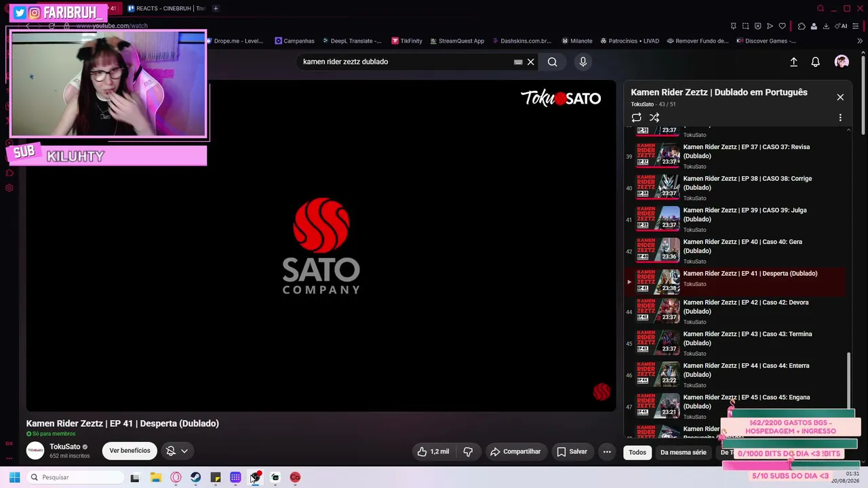Image resolution: width=868 pixels, height=488 pixels.
Task: Open Opera browser from the taskbar
Action: 176,477
